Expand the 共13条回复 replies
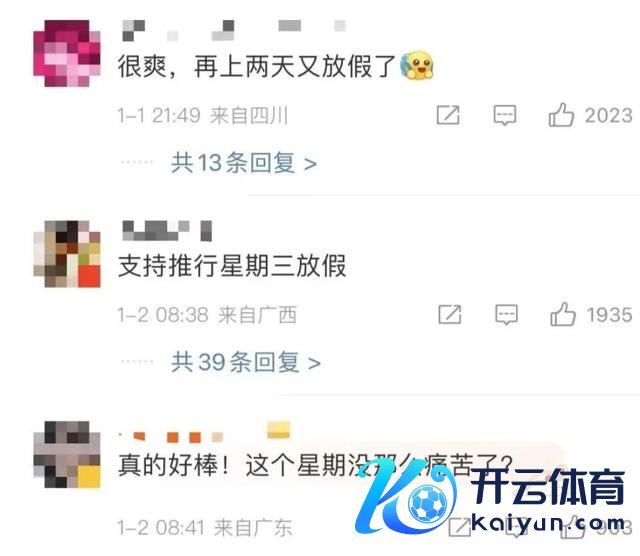The height and width of the screenshot is (556, 640). (244, 162)
